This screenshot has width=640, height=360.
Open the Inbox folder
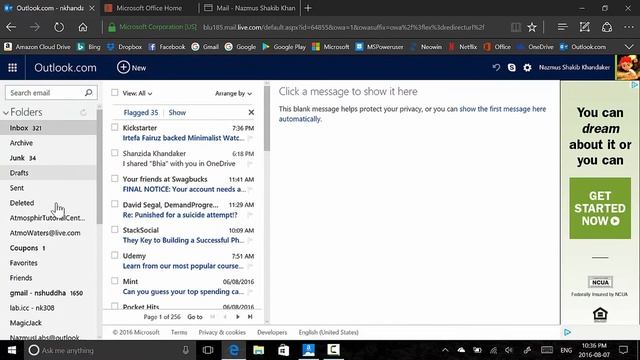[x=48, y=128]
